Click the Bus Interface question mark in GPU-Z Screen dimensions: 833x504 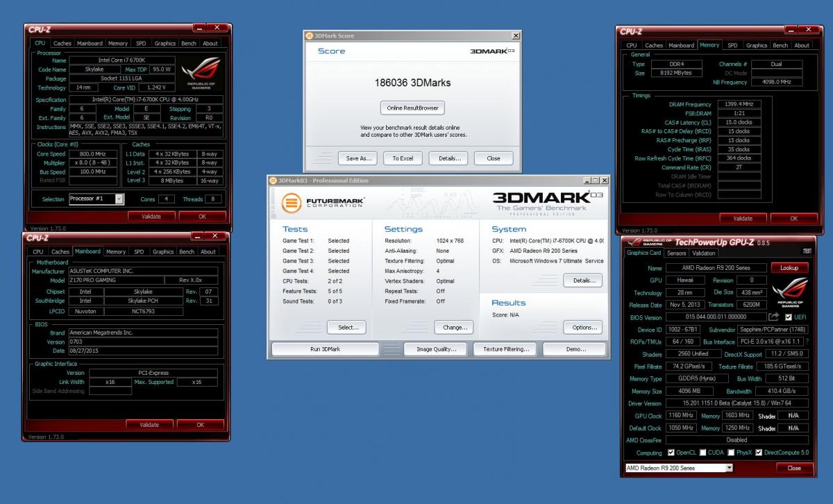806,342
